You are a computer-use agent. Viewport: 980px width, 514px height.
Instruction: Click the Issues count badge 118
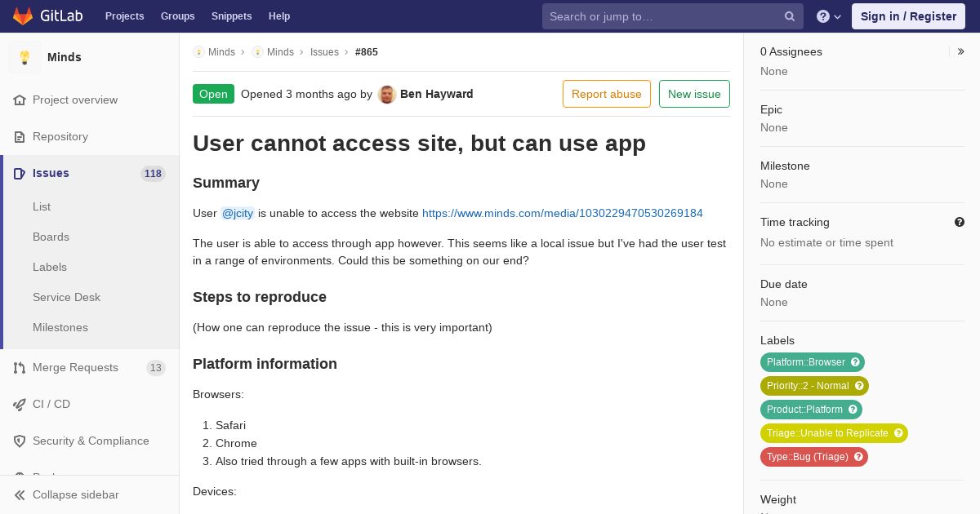pos(153,173)
